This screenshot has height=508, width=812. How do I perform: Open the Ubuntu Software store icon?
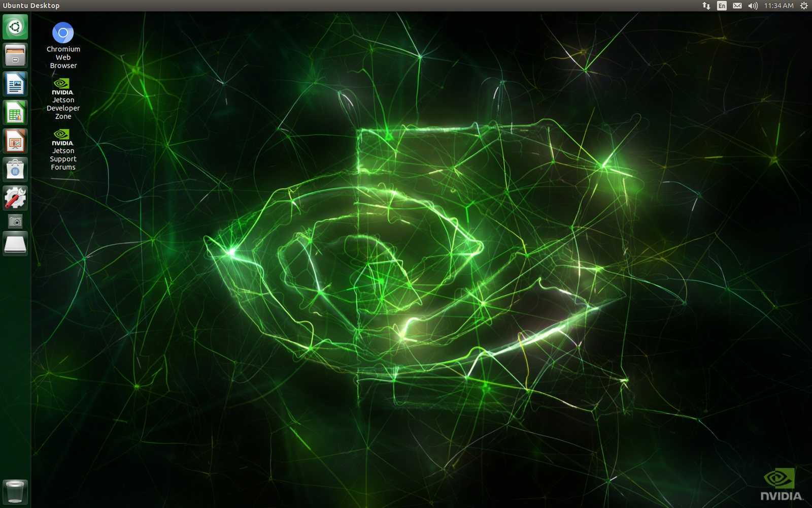point(15,169)
